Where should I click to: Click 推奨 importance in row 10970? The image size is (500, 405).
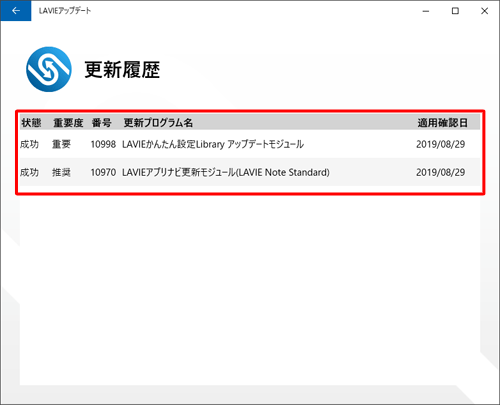coord(61,172)
